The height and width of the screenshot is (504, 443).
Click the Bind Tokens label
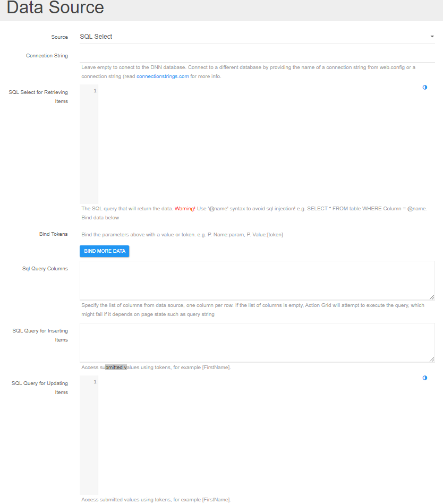pyautogui.click(x=54, y=234)
